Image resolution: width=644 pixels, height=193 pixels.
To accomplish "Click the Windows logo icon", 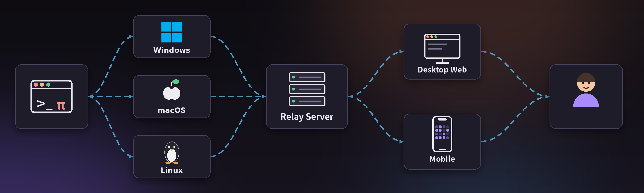I will coord(172,32).
